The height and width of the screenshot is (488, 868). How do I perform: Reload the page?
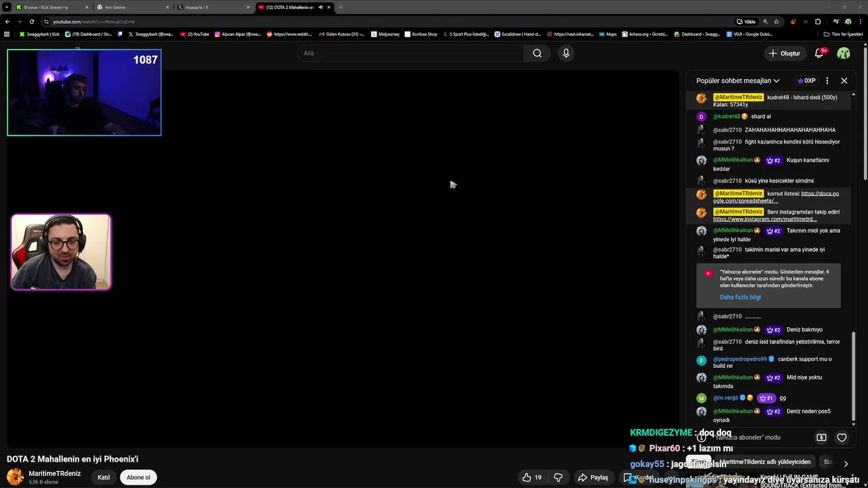click(x=31, y=22)
